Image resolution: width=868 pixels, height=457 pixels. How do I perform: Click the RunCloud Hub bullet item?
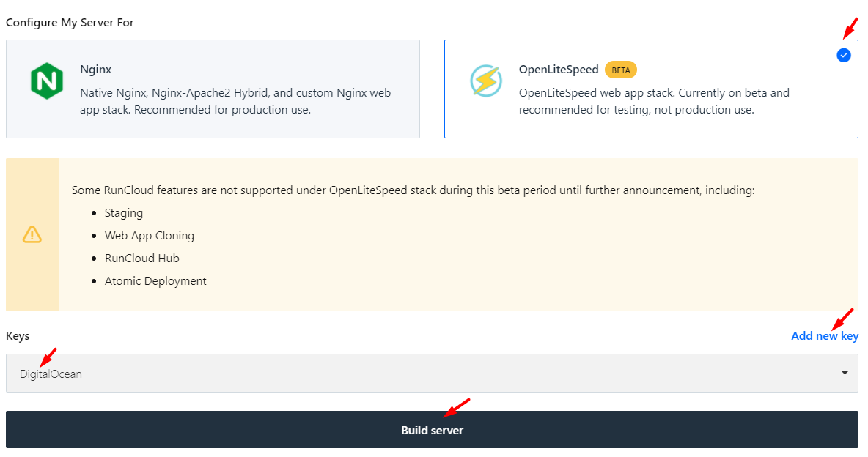[x=142, y=259]
